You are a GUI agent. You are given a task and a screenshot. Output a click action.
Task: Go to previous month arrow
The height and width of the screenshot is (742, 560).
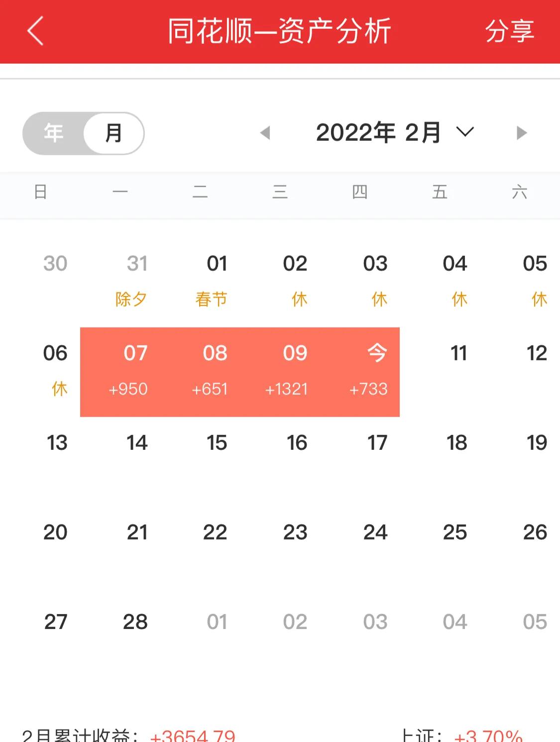point(265,133)
